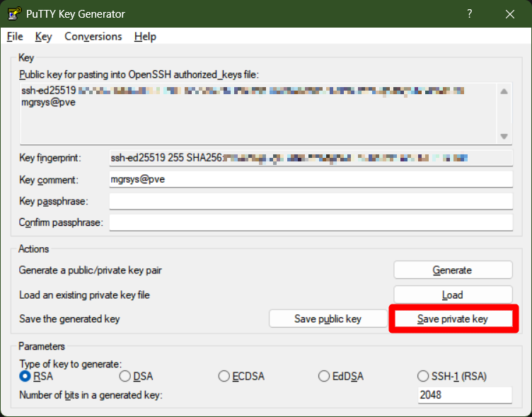This screenshot has width=532, height=417.
Task: Click Save private key button
Action: click(x=453, y=319)
